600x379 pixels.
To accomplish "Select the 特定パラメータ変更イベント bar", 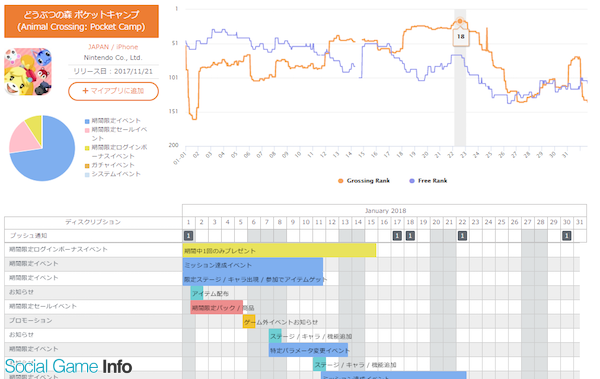I will (308, 350).
